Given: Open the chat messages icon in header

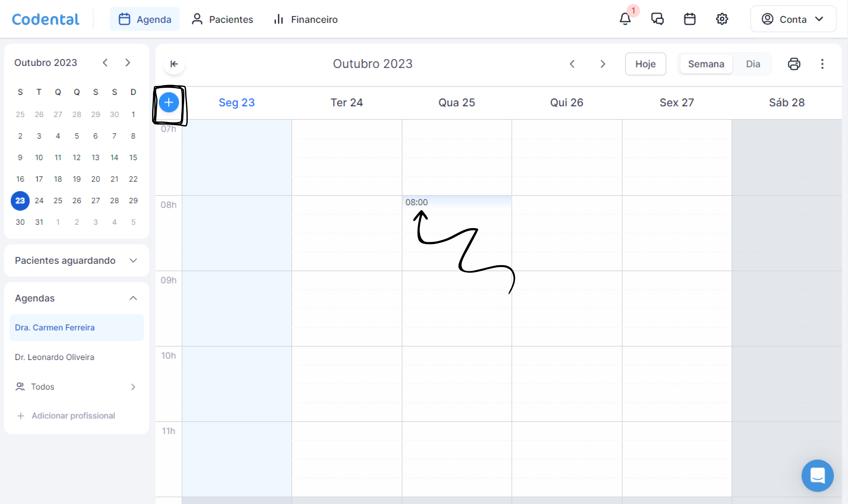Looking at the screenshot, I should [657, 19].
